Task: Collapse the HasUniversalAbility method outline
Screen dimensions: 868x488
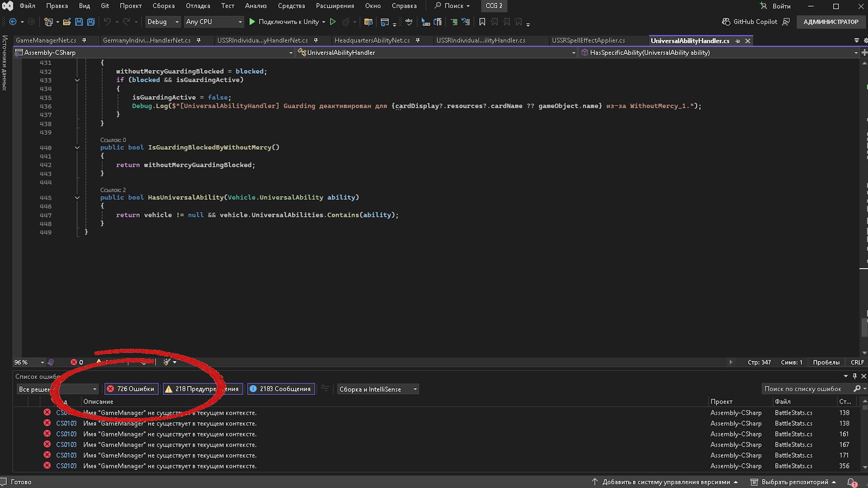Action: click(x=77, y=198)
